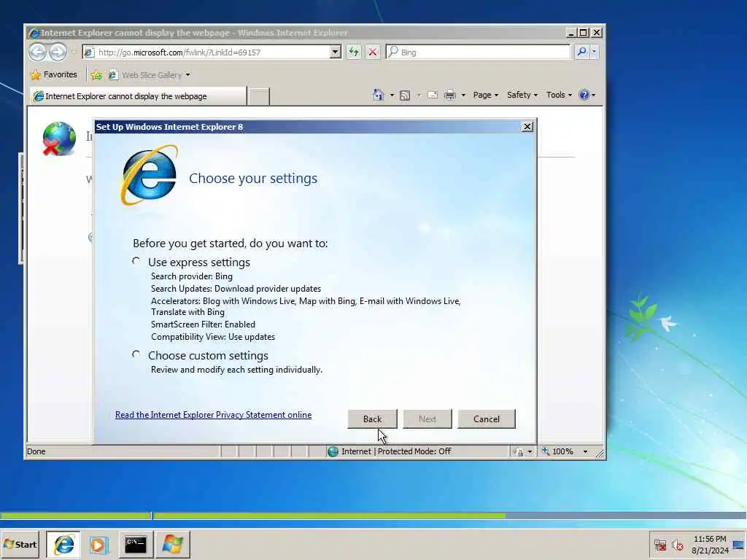Image resolution: width=747 pixels, height=560 pixels.
Task: Click the red Stop loading icon
Action: [373, 52]
